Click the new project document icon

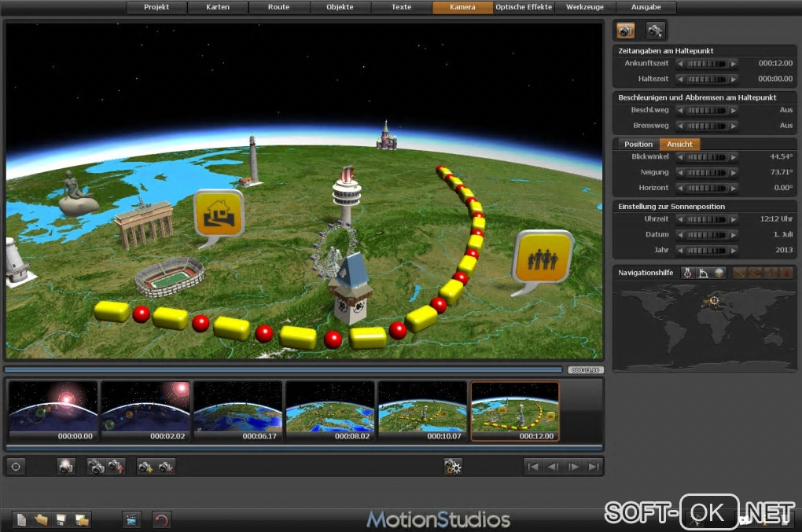point(22,519)
